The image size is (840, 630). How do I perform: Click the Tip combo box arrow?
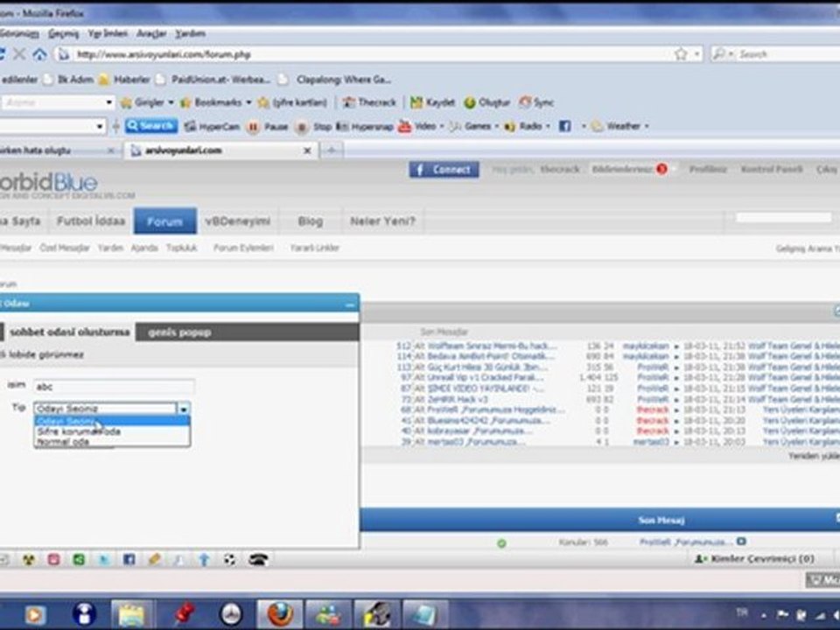pos(183,409)
